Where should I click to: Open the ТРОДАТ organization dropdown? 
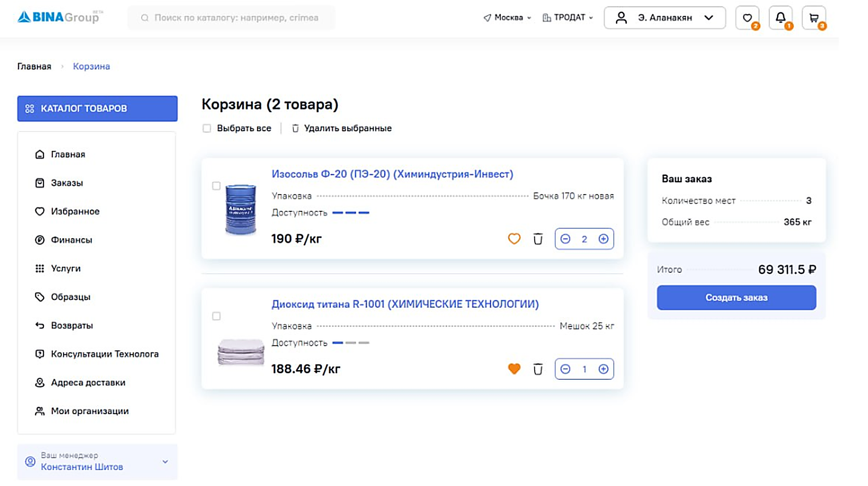pos(568,18)
